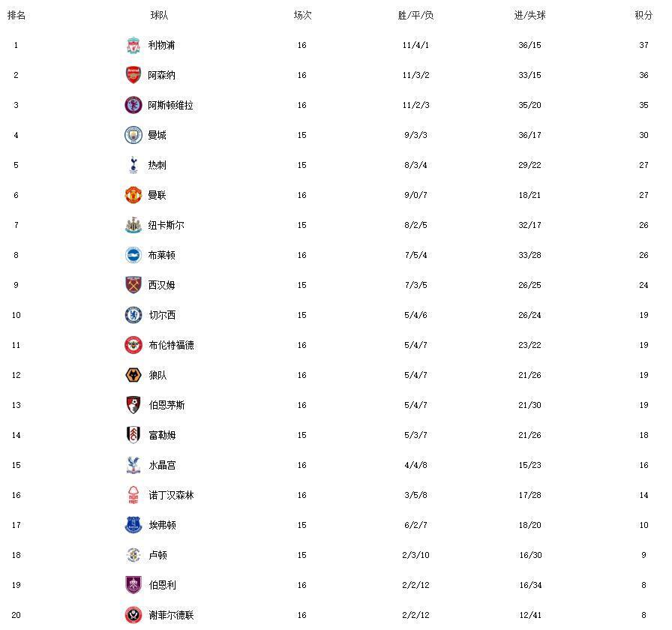Click the Manchester City crest icon

[x=133, y=135]
